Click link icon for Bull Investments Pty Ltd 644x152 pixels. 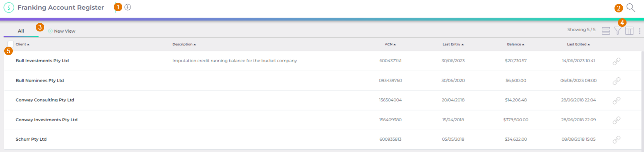pyautogui.click(x=616, y=61)
